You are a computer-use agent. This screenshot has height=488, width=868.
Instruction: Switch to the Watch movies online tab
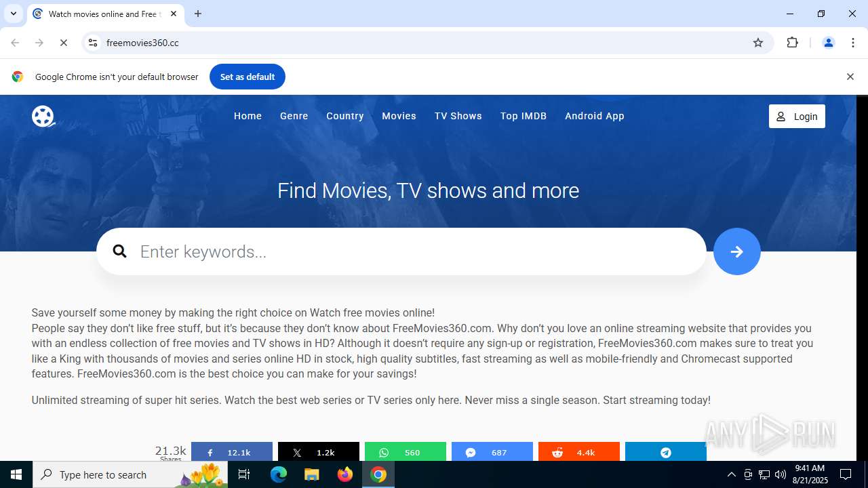click(105, 14)
